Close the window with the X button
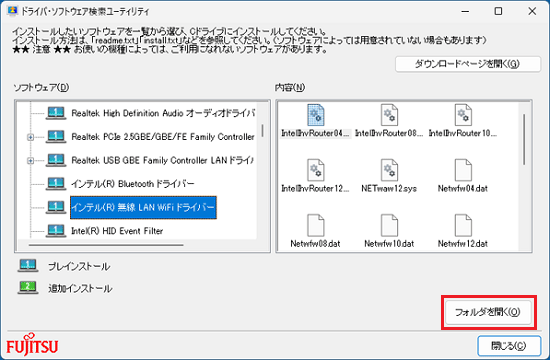 click(532, 11)
